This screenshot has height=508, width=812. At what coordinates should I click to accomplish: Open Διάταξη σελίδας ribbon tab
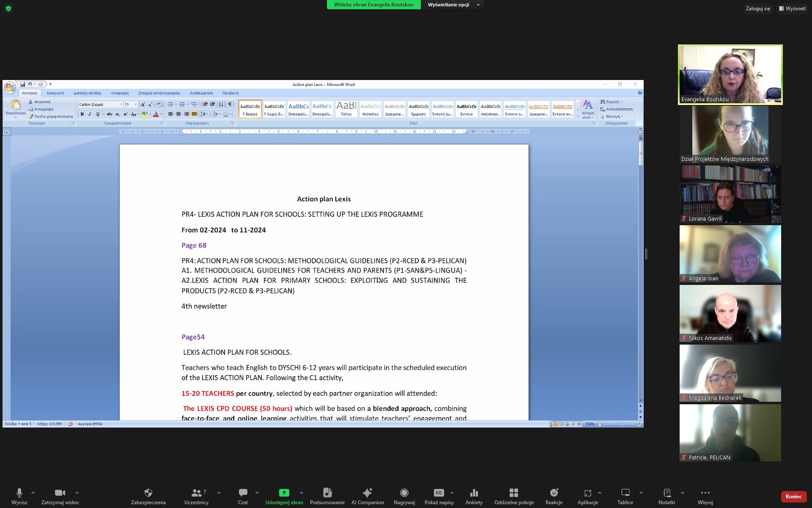tap(88, 93)
